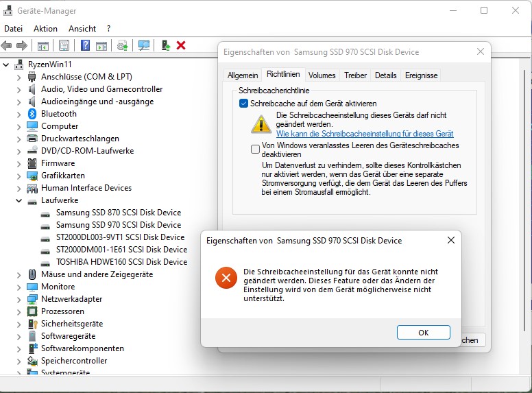Expand Audio, Video und Gamecontroller category
Viewport: 532px width, 393px height.
[19, 89]
